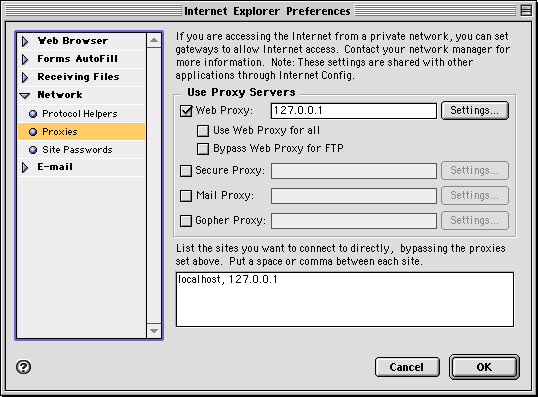
Task: Click the Site Passwords bullet icon
Action: coord(33,150)
